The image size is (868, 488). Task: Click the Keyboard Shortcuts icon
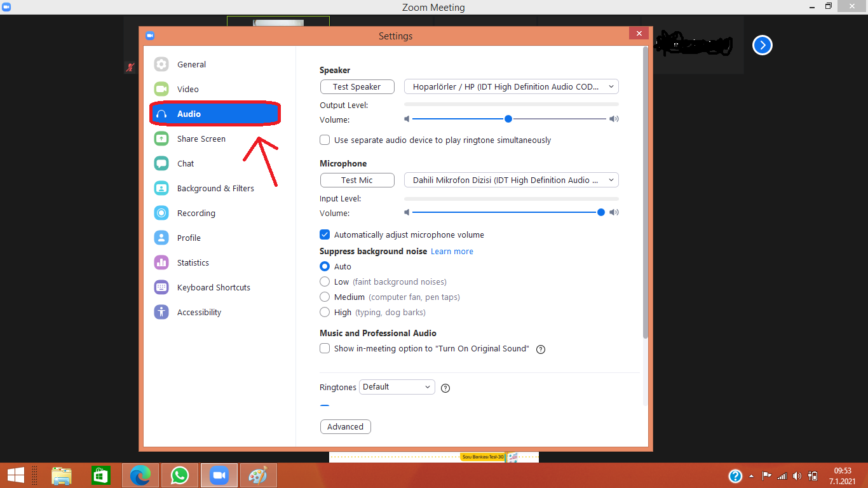click(x=161, y=287)
